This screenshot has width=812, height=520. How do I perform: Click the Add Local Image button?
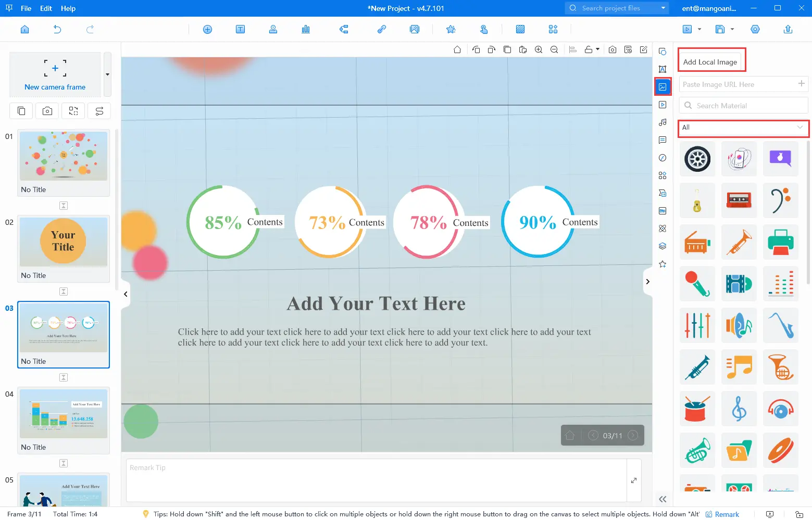pos(710,62)
